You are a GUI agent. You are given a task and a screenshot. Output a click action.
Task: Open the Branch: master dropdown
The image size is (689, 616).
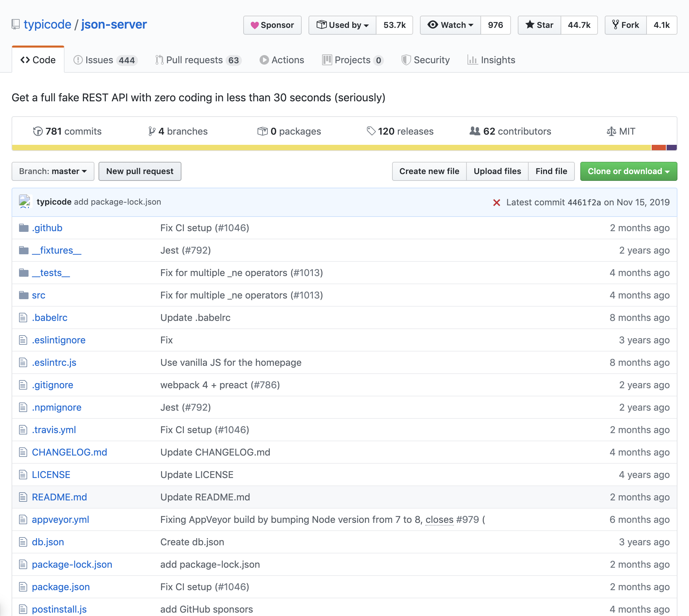pos(53,171)
